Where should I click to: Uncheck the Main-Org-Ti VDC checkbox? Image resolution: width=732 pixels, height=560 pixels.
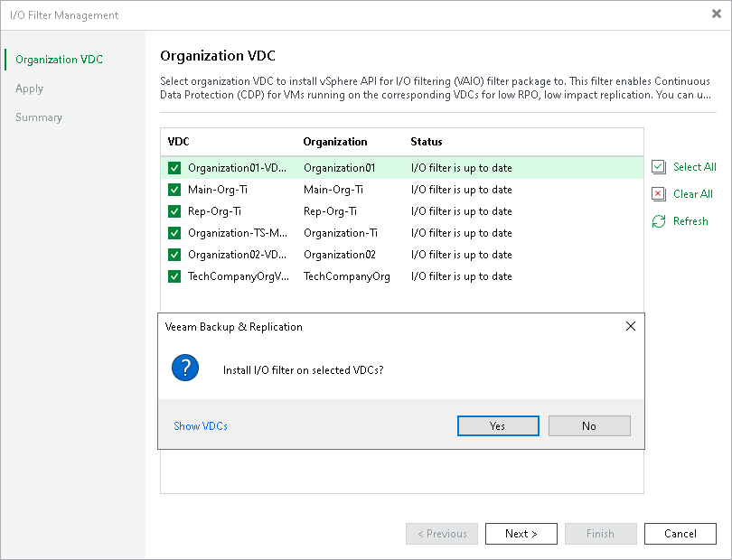pos(174,190)
